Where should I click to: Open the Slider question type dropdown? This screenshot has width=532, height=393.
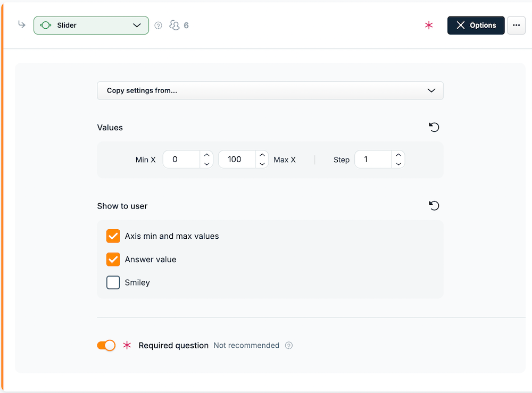point(91,26)
